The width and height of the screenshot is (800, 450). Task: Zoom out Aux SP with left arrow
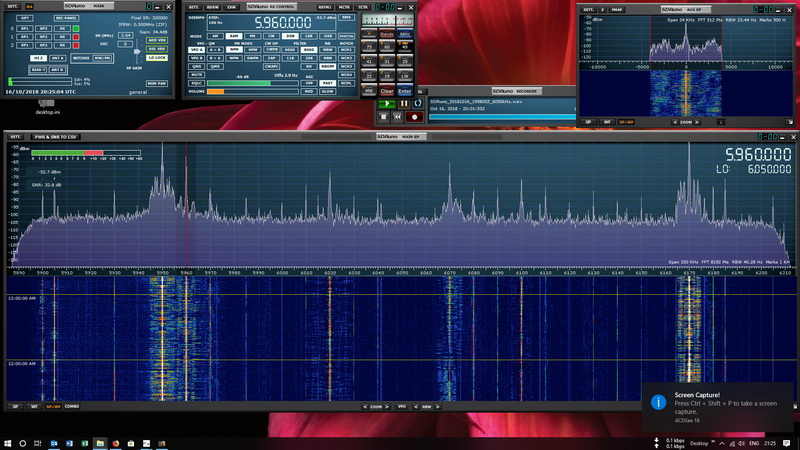675,122
